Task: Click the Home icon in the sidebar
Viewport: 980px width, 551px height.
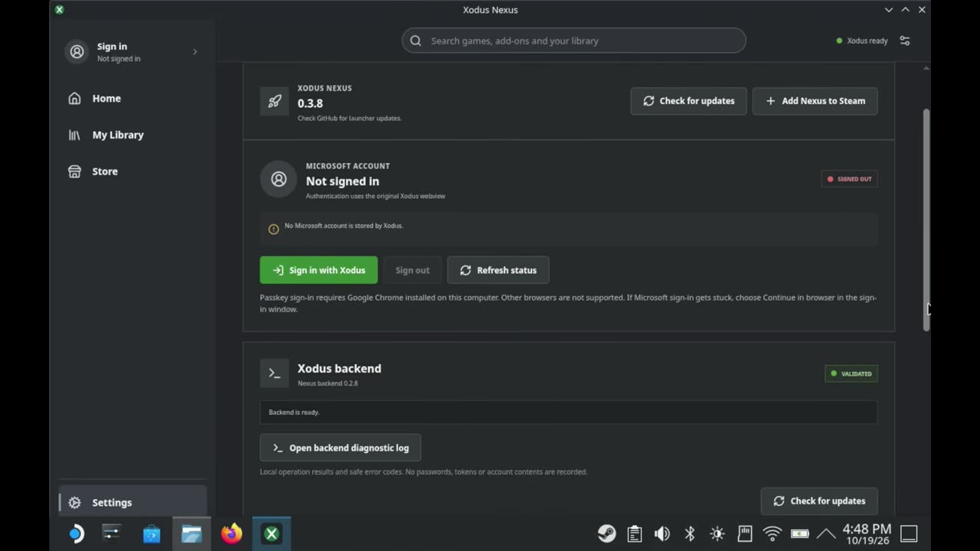Action: pyautogui.click(x=74, y=98)
